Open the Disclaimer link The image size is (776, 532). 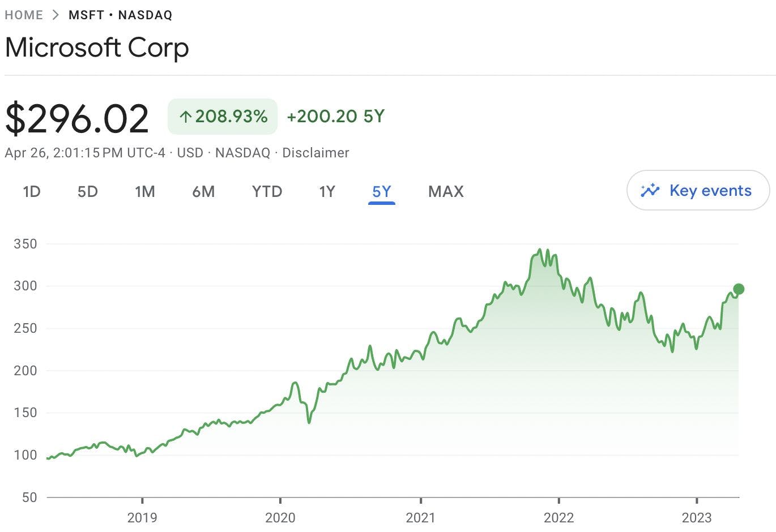click(315, 153)
